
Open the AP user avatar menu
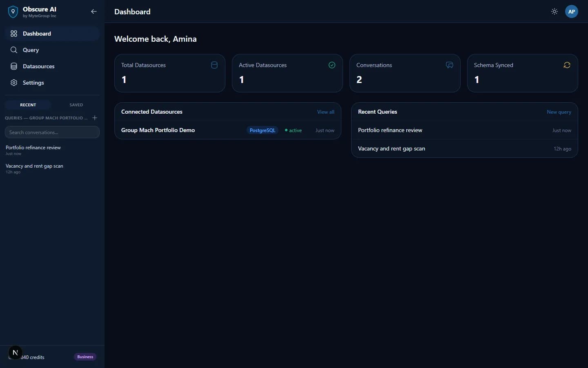(572, 11)
